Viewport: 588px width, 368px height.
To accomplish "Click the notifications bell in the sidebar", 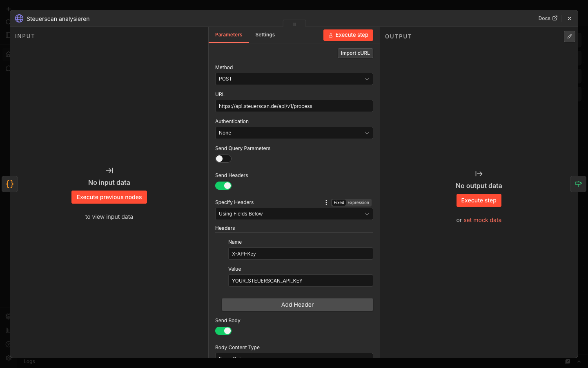I will [x=8, y=69].
